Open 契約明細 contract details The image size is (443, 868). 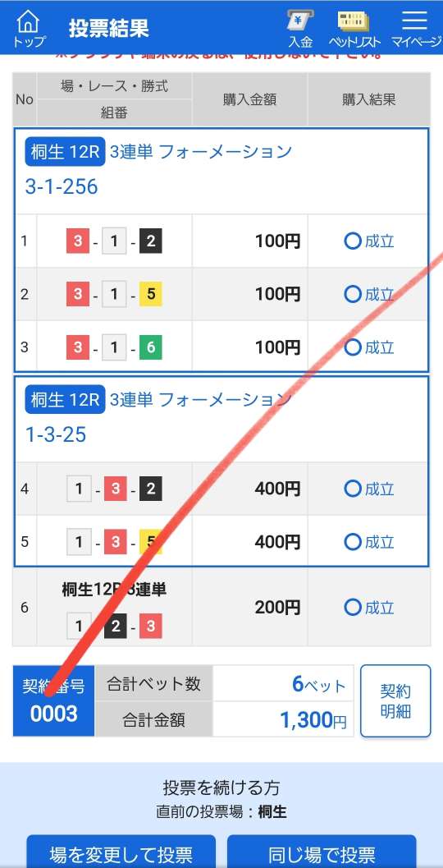[x=395, y=700]
